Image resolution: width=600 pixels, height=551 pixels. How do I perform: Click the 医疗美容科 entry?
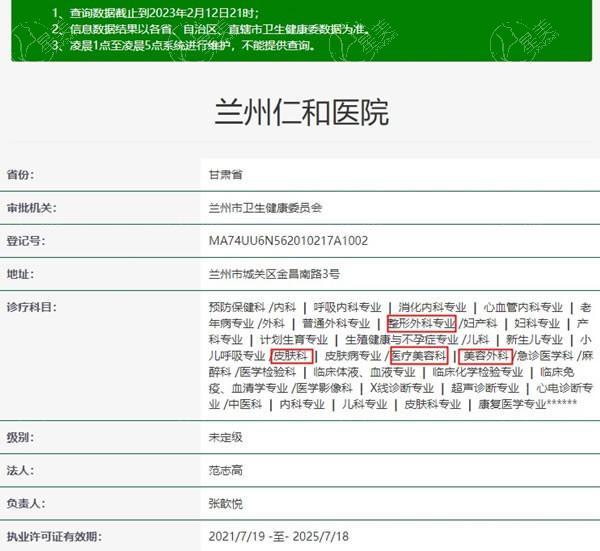click(419, 356)
